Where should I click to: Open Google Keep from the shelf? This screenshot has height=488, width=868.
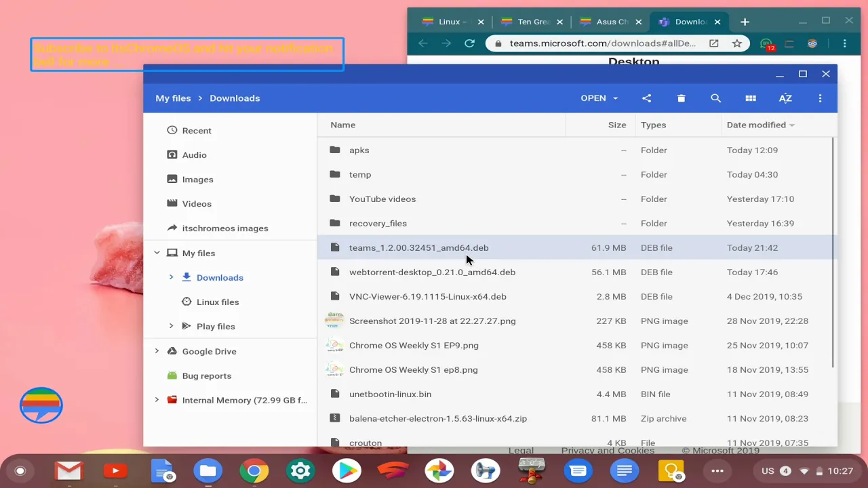pyautogui.click(x=671, y=470)
